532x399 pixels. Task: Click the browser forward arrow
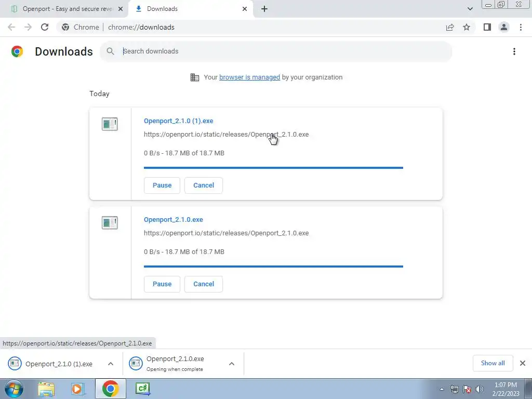[x=28, y=27]
